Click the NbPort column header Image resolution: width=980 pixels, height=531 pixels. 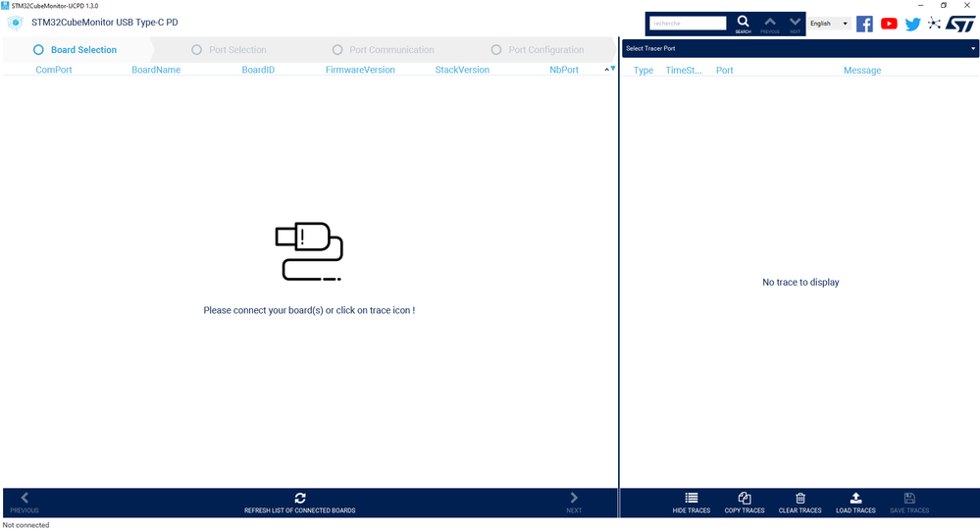[564, 70]
